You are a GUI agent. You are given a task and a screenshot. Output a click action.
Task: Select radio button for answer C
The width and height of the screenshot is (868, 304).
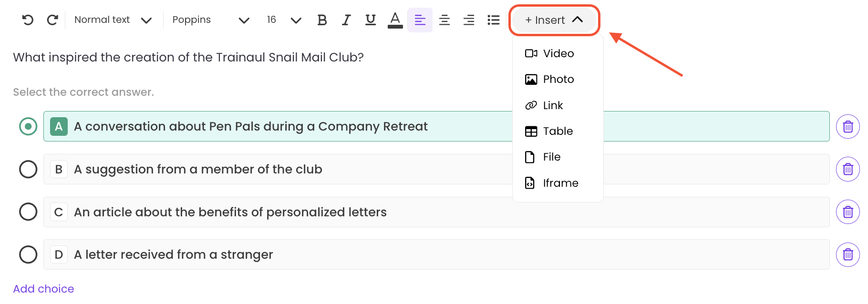pos(28,212)
